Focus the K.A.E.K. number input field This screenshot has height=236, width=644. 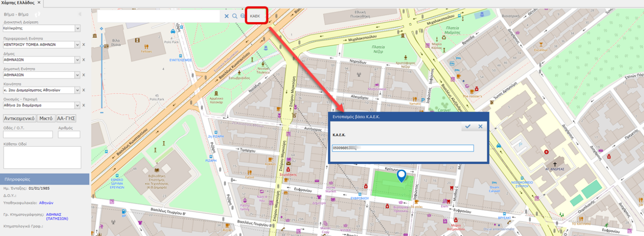point(402,148)
